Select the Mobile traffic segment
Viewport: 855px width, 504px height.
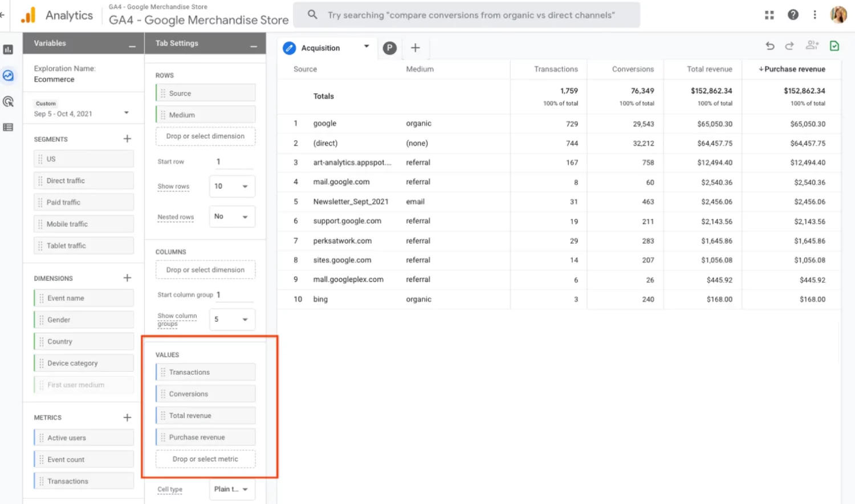tap(84, 224)
